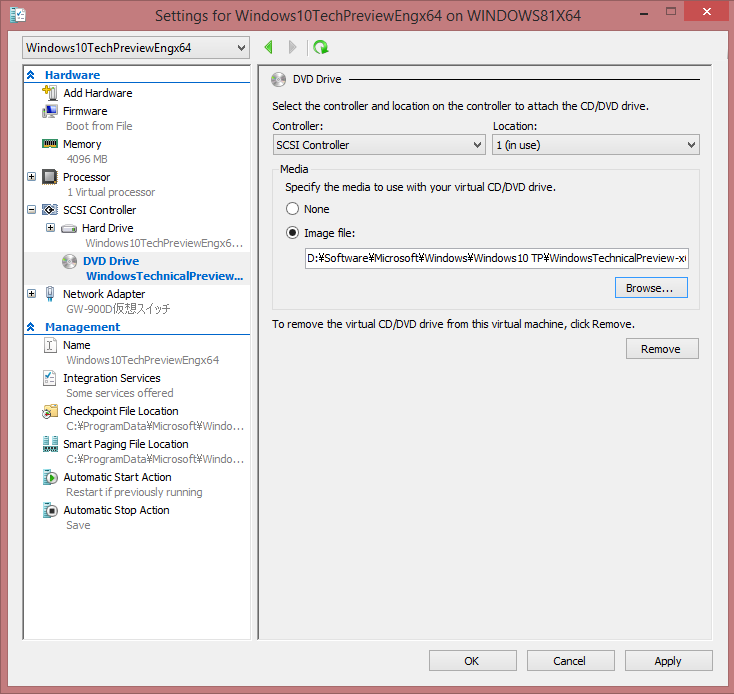Click the Apply button
This screenshot has height=694, width=734.
coord(668,660)
